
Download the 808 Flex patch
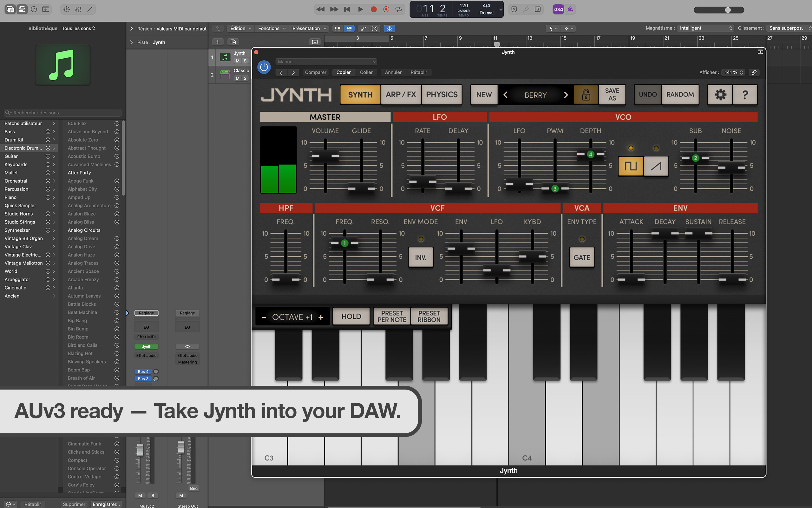pos(117,123)
